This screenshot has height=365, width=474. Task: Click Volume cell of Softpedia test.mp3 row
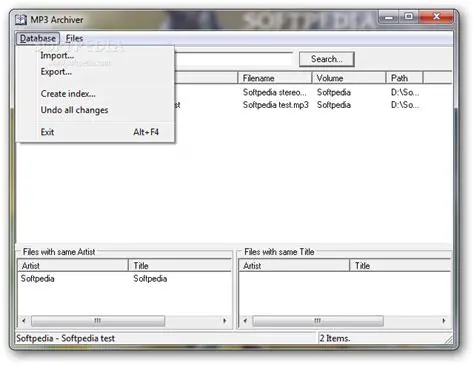pyautogui.click(x=334, y=105)
